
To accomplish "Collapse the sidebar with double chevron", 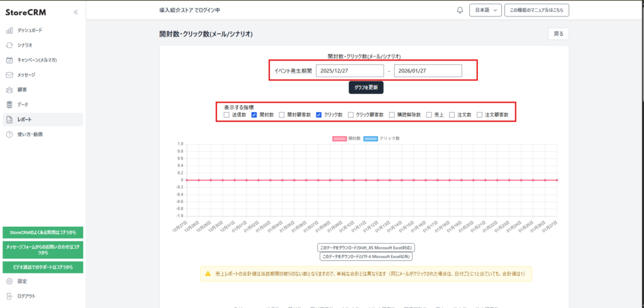I will [75, 12].
